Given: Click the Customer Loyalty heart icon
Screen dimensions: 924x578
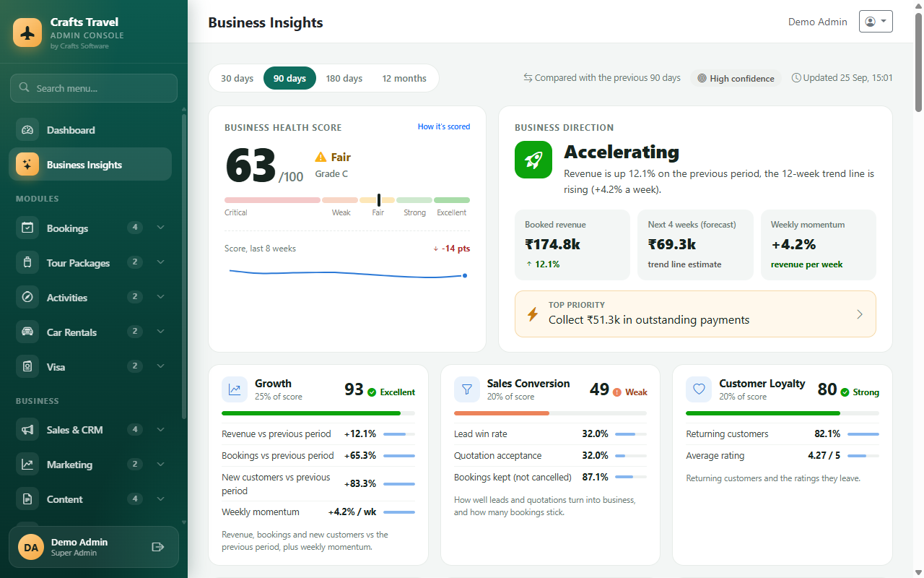Looking at the screenshot, I should tap(699, 389).
